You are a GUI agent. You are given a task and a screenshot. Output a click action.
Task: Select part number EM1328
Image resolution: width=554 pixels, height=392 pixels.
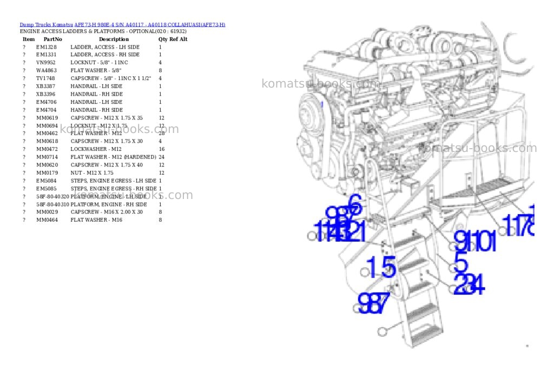coord(47,47)
